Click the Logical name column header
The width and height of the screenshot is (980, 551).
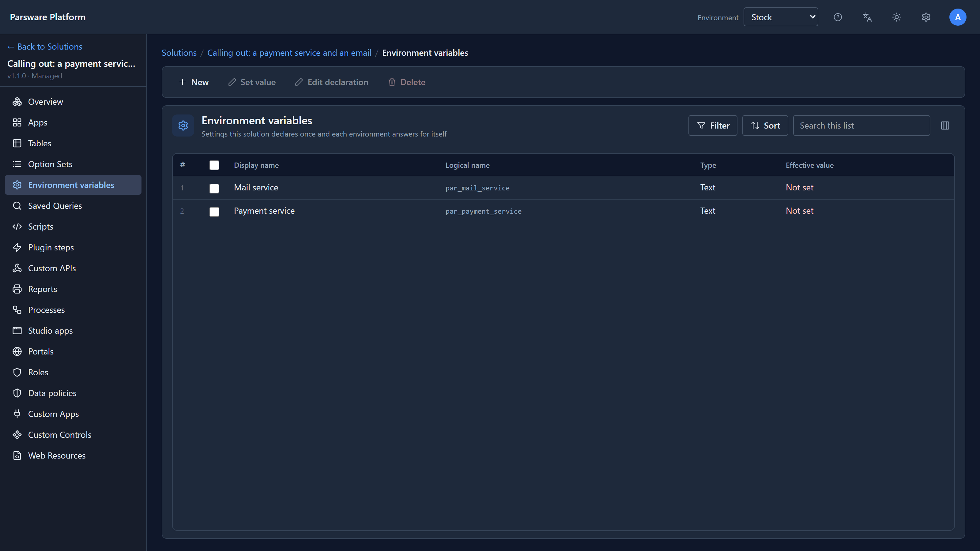[468, 165]
